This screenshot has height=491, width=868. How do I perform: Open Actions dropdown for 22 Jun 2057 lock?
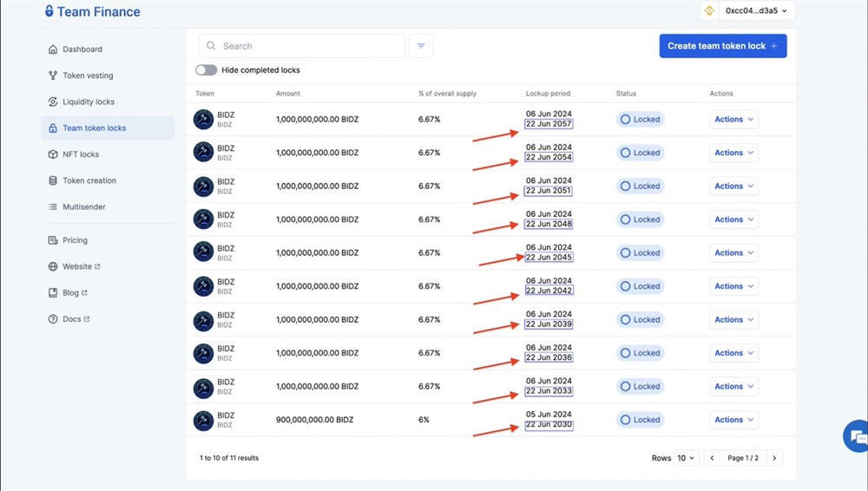coord(733,120)
